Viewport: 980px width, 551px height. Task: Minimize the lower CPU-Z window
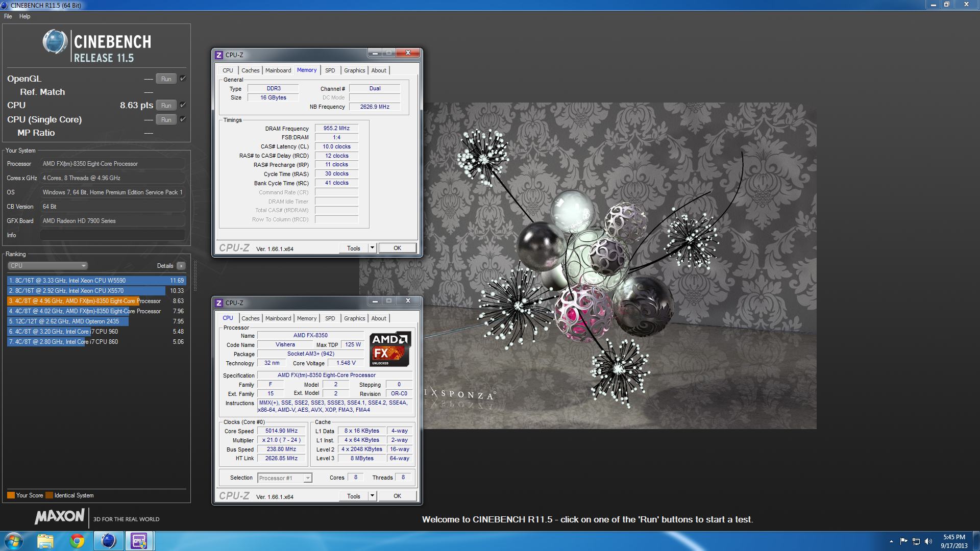pyautogui.click(x=375, y=300)
